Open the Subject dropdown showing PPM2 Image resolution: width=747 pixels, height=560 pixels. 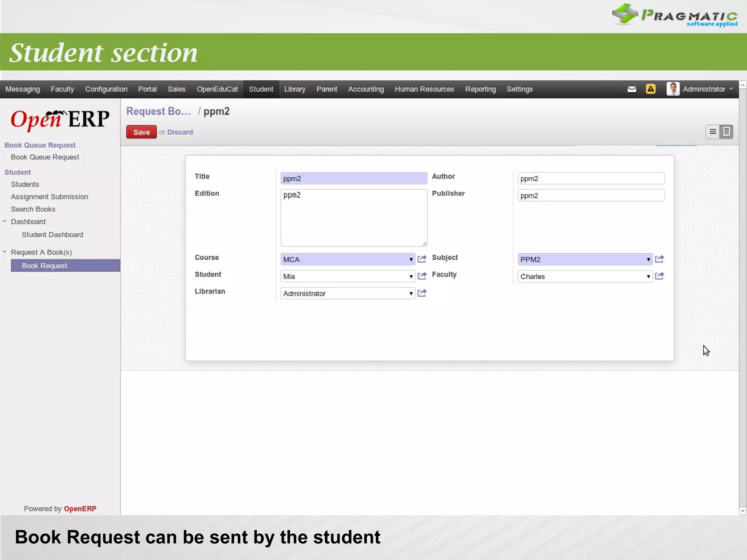click(x=585, y=259)
